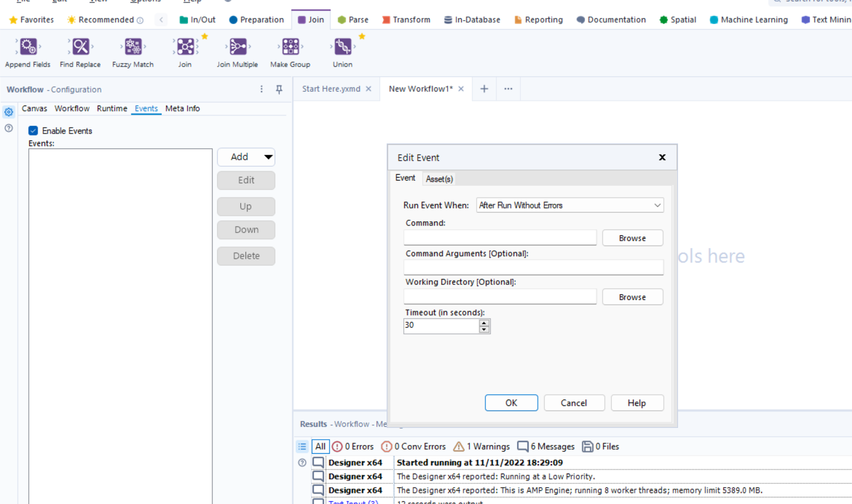Increase Timeout using the up stepper arrow
This screenshot has height=504, width=852.
(x=483, y=323)
